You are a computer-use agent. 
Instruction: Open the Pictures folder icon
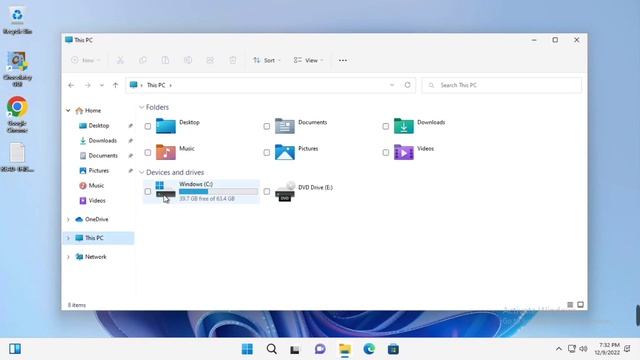point(285,152)
